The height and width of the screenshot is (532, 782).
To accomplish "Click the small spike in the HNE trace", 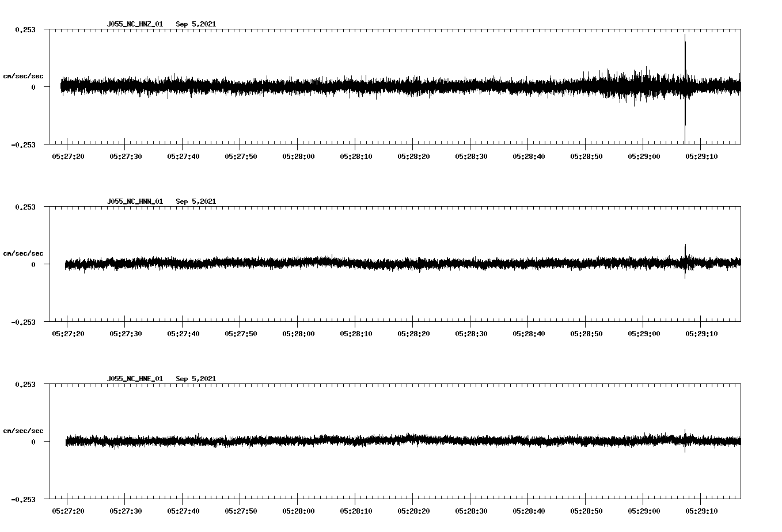I will 685,433.
